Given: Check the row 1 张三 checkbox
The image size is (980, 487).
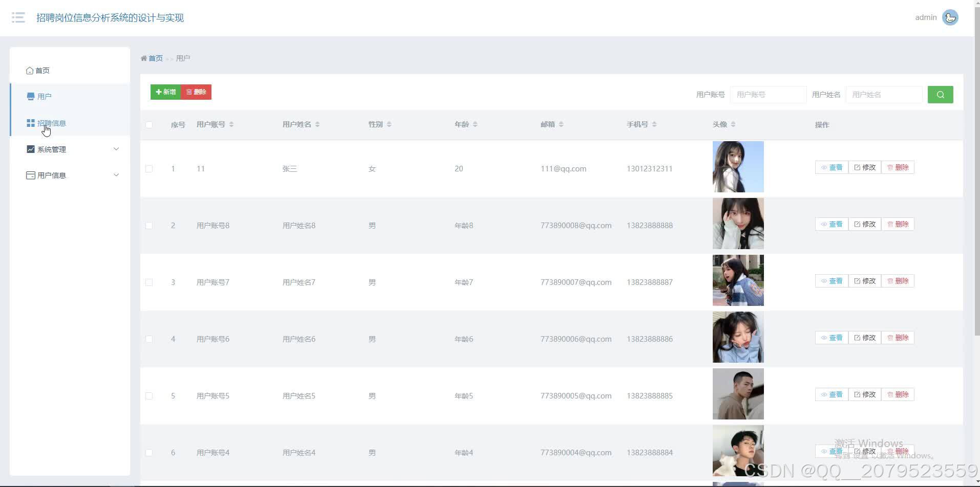Looking at the screenshot, I should click(149, 169).
